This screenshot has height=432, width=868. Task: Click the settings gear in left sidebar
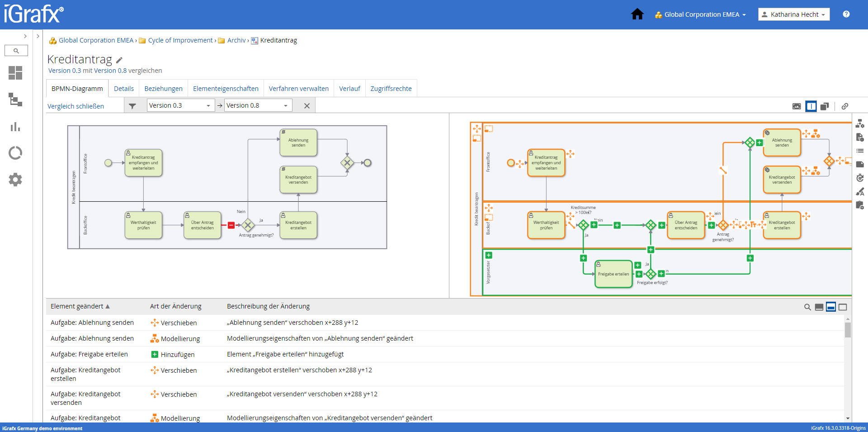[15, 180]
